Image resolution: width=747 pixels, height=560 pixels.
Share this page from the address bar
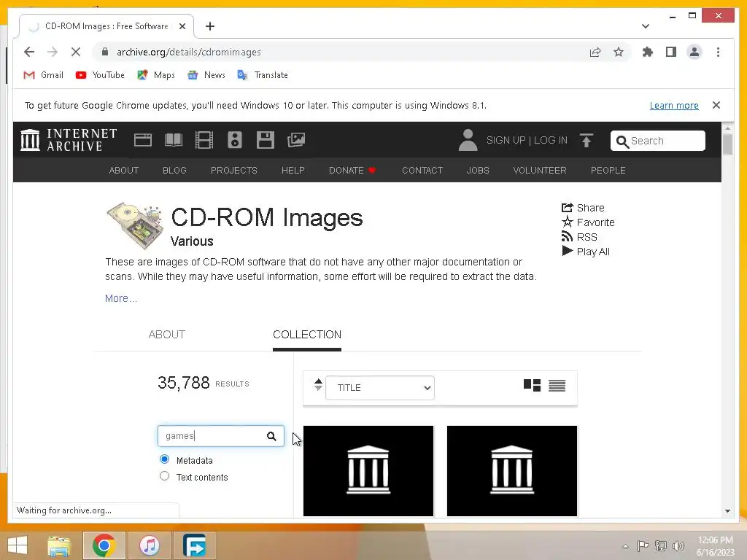pyautogui.click(x=595, y=52)
